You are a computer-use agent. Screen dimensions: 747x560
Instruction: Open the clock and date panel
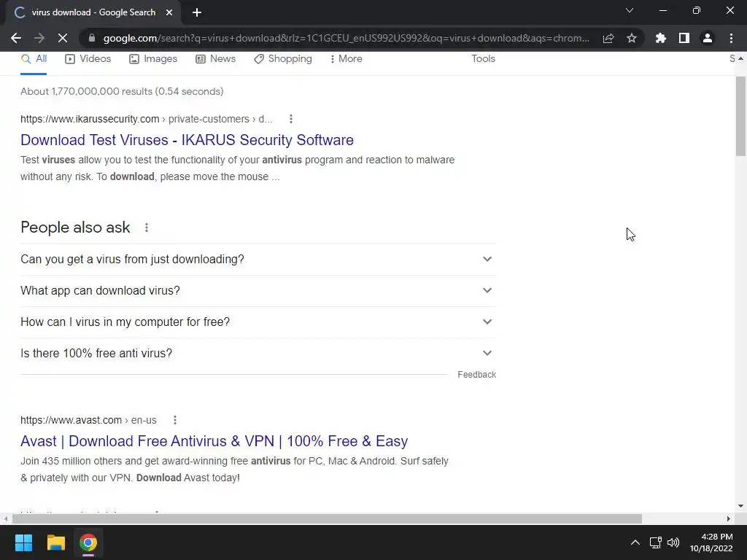tap(711, 542)
